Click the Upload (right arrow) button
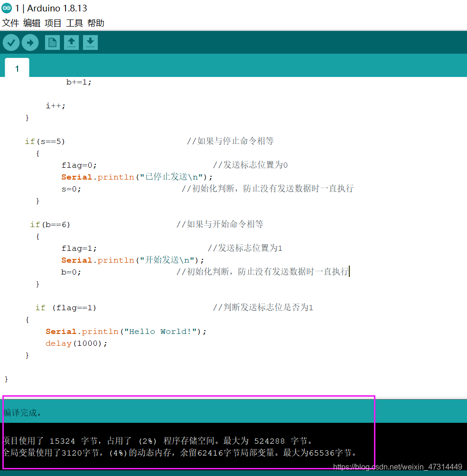The height and width of the screenshot is (476, 467). tap(30, 42)
